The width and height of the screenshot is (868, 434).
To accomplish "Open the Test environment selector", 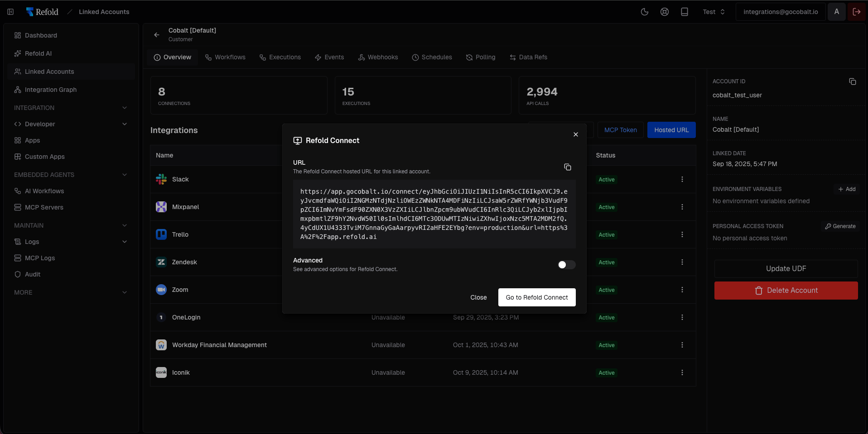I will click(714, 12).
